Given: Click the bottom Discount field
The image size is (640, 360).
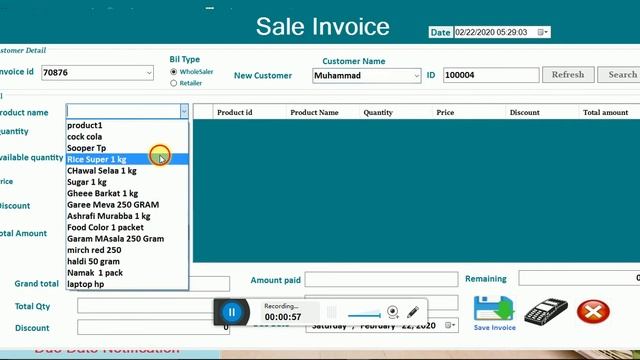Looking at the screenshot, I should [x=153, y=327].
